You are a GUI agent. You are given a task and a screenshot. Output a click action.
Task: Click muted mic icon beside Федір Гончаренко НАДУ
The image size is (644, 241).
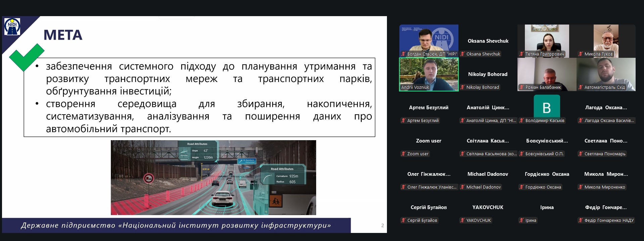point(581,220)
